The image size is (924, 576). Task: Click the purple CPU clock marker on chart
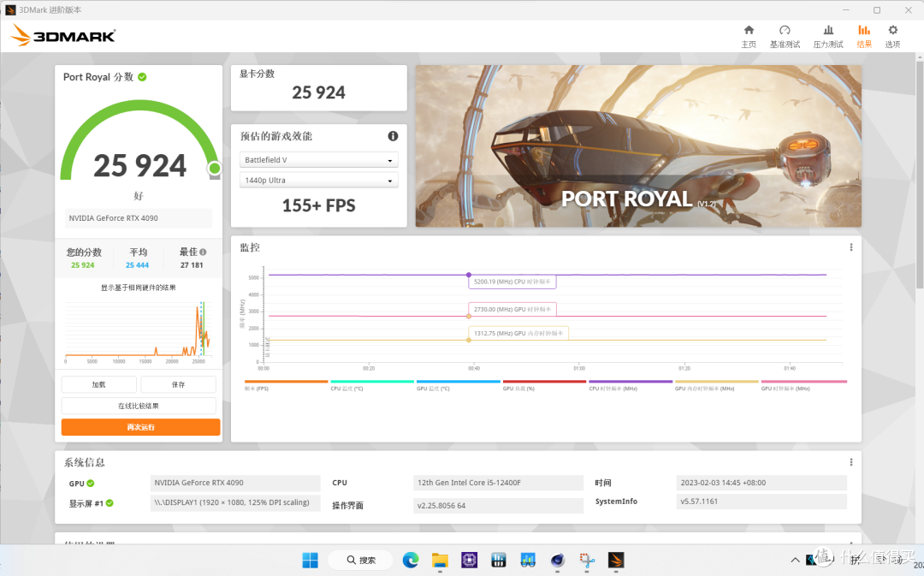469,275
